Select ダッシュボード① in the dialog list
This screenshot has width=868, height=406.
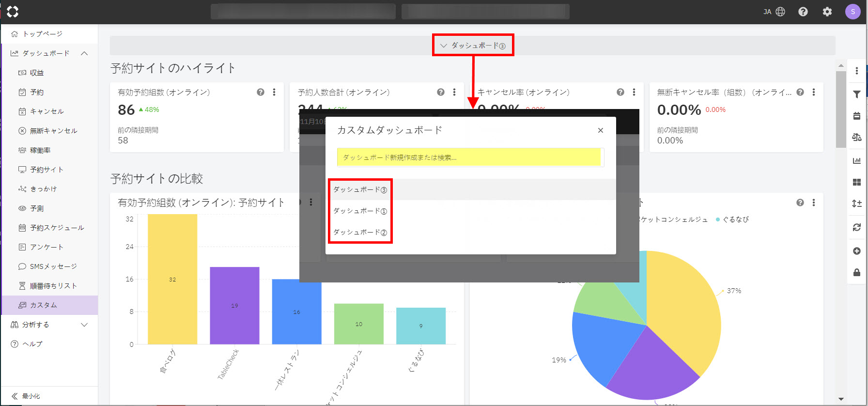(x=470, y=211)
